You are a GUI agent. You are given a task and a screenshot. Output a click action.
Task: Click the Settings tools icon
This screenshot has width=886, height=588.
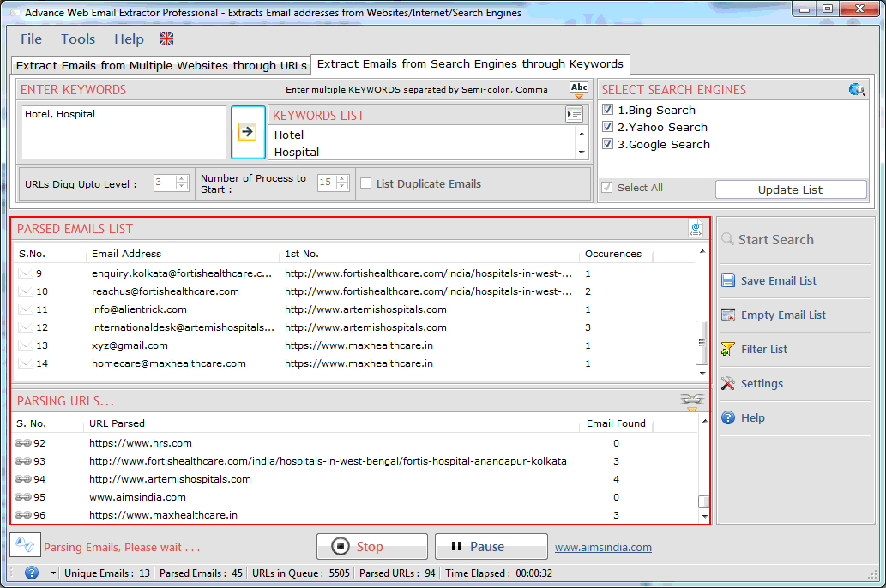tap(728, 383)
